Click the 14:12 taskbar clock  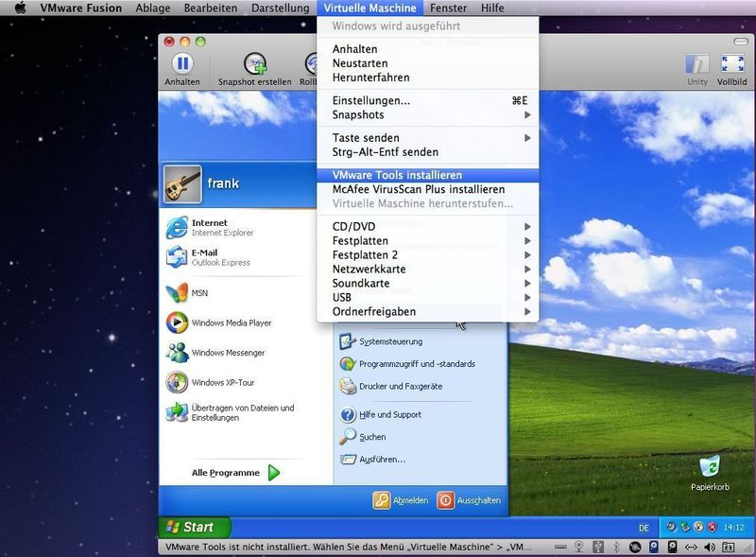point(733,528)
